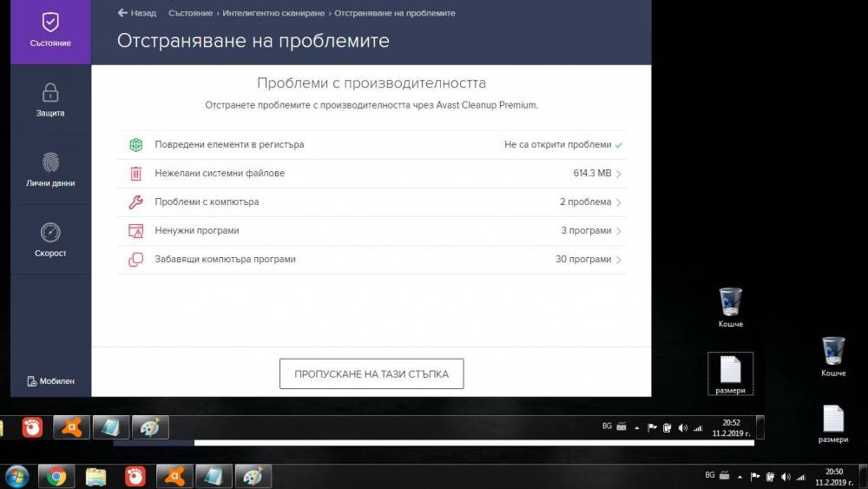Open the File Explorer folder taskbar icon
This screenshot has height=489, width=868.
tap(95, 477)
